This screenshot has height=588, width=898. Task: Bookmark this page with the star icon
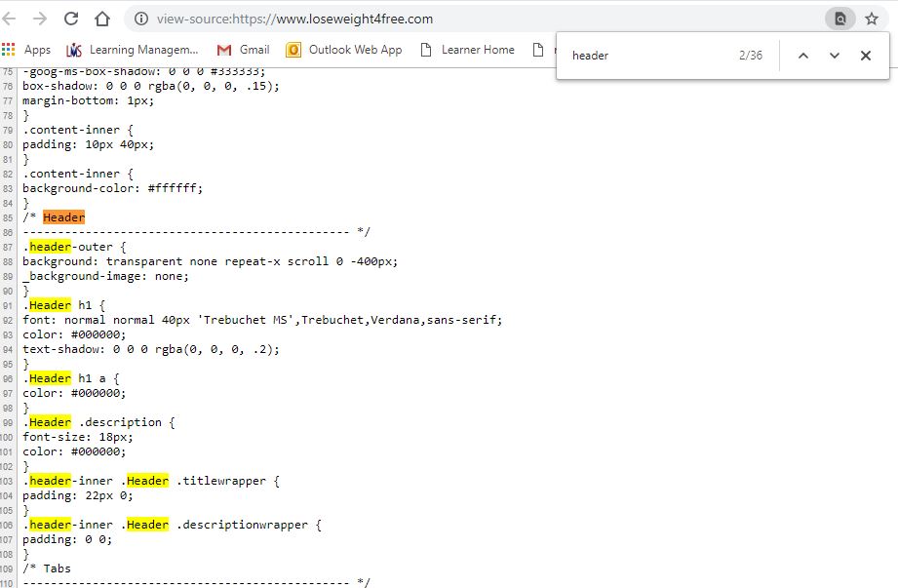pyautogui.click(x=872, y=19)
